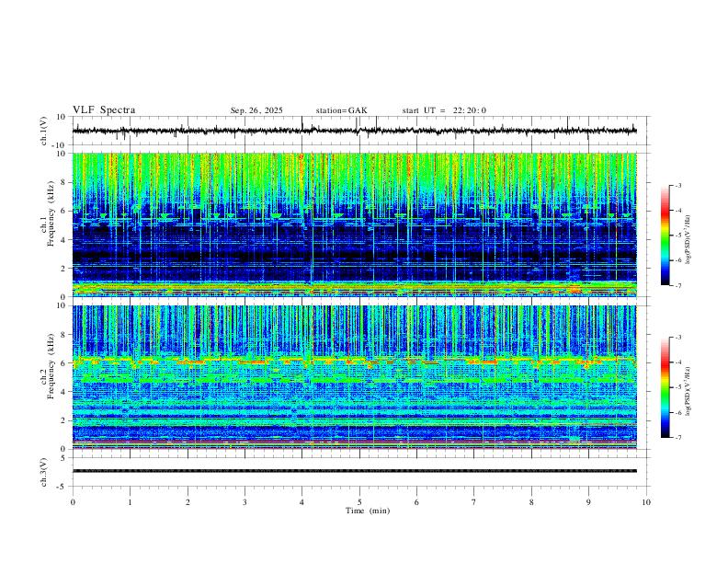Image resolution: width=728 pixels, height=563 pixels.
Task: Click upper colorbar log(PSD) label
Action: [x=688, y=240]
